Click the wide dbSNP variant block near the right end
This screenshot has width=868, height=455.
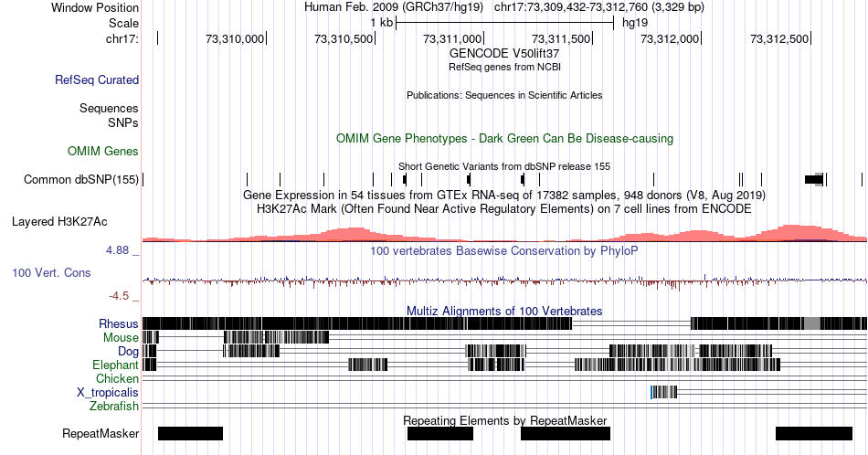(814, 179)
